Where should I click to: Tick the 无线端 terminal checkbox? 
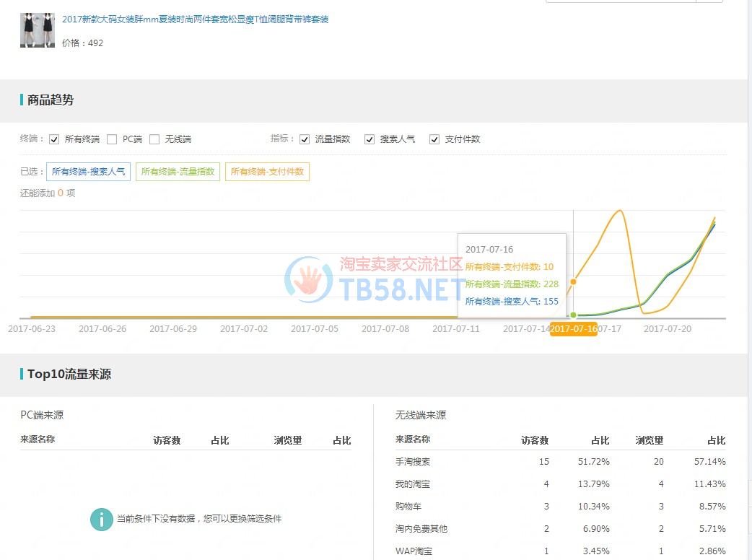[154, 139]
